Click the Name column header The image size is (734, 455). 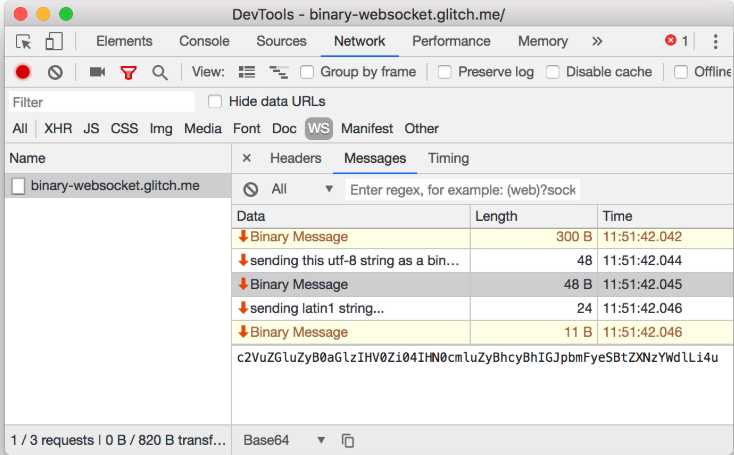click(118, 158)
